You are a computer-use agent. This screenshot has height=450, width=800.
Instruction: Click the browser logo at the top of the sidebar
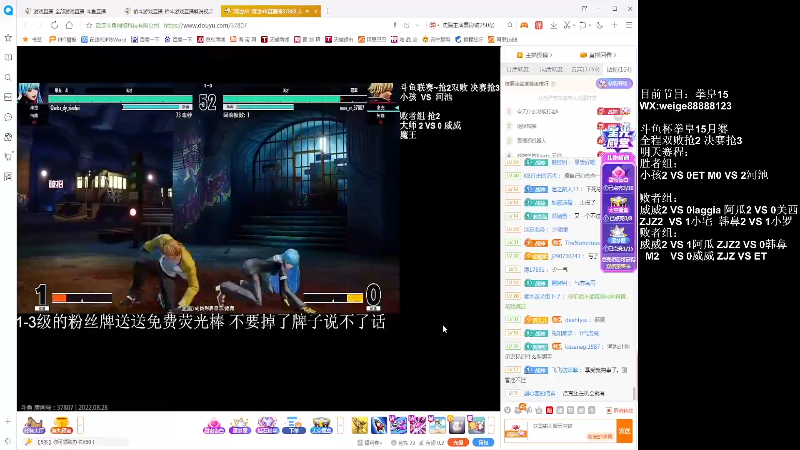(8, 10)
